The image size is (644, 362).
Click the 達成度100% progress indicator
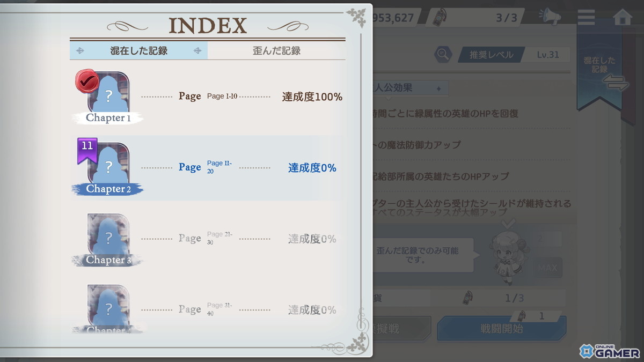pyautogui.click(x=312, y=97)
